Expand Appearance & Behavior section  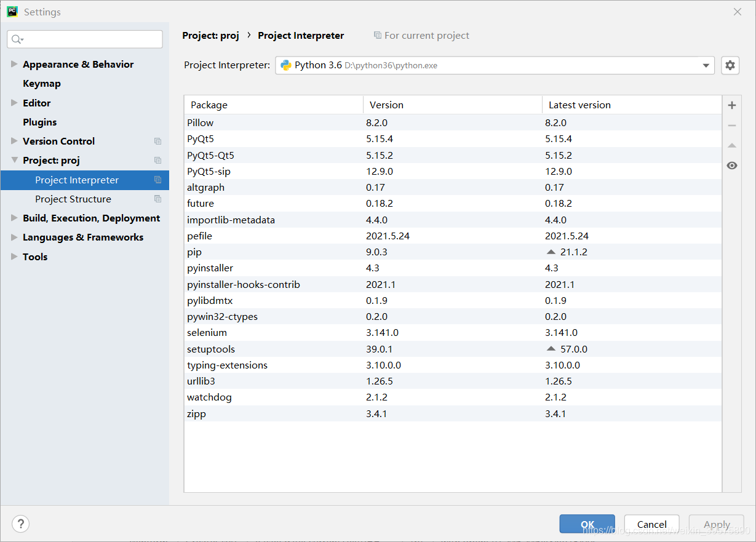point(14,64)
